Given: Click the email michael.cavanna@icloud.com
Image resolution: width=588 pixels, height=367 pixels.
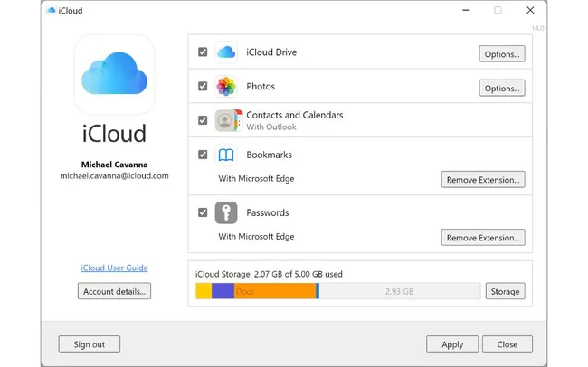Looking at the screenshot, I should [114, 175].
